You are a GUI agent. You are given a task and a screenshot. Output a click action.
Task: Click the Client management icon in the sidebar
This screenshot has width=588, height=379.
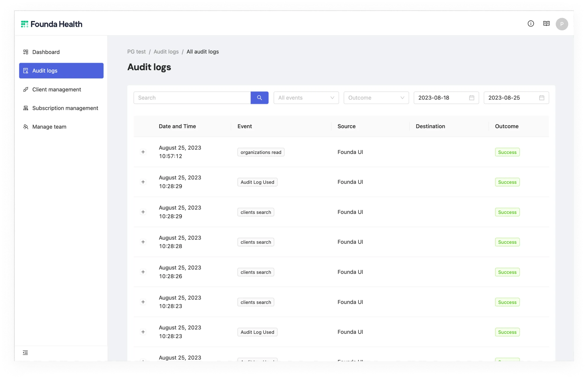click(25, 89)
